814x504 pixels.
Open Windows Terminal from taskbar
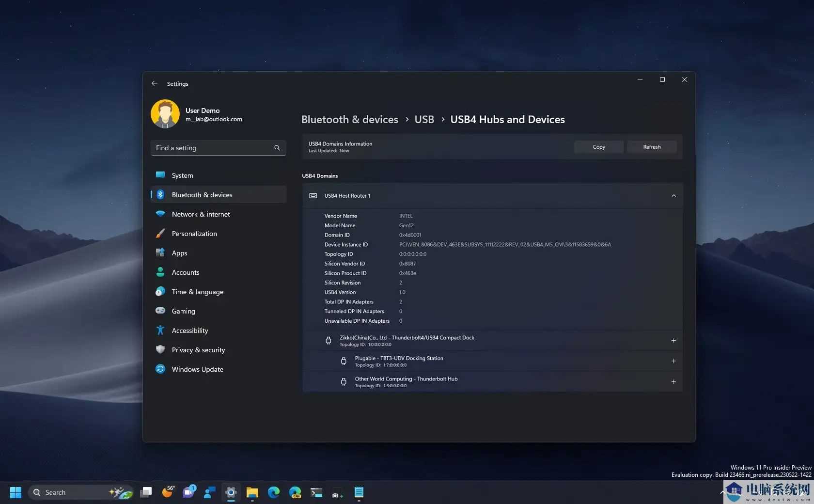click(316, 492)
